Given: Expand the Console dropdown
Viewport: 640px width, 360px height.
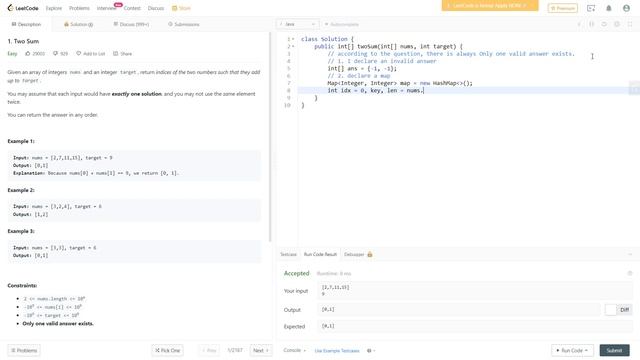Looking at the screenshot, I should (x=294, y=351).
